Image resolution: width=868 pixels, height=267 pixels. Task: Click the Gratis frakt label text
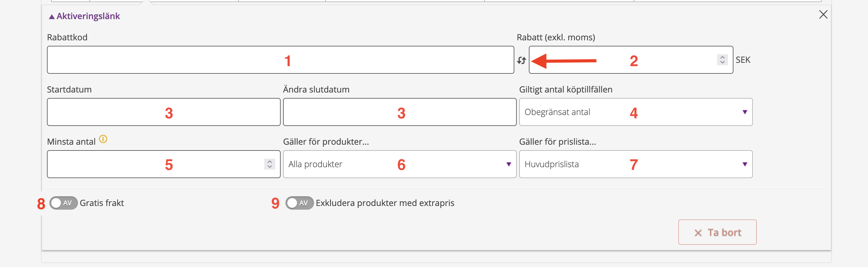pyautogui.click(x=102, y=203)
